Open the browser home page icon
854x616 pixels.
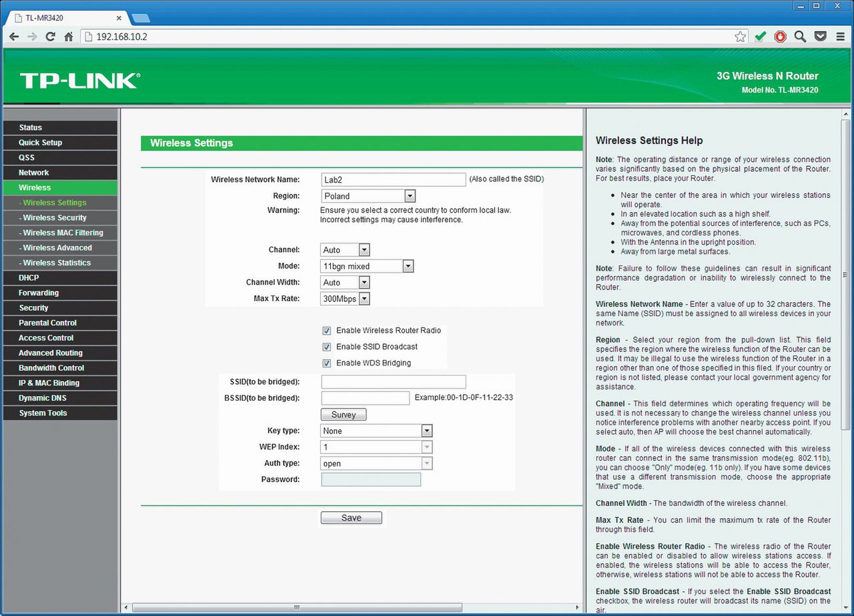coord(68,37)
